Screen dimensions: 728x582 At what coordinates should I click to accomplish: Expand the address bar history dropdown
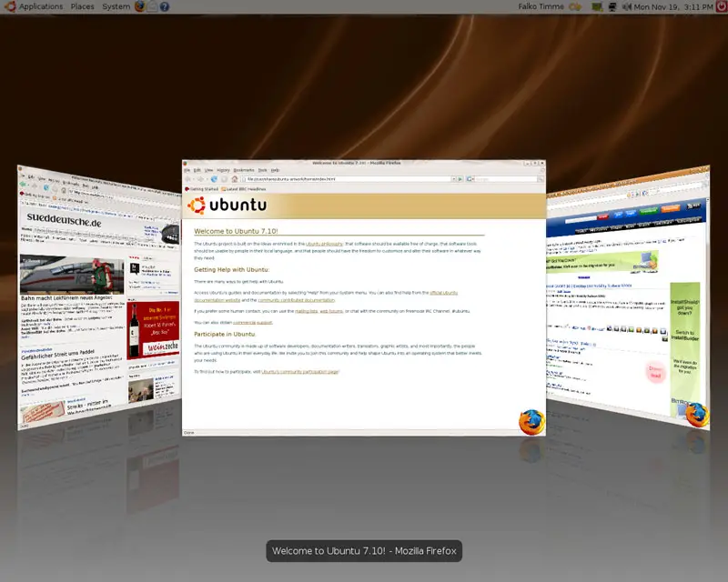click(x=453, y=179)
